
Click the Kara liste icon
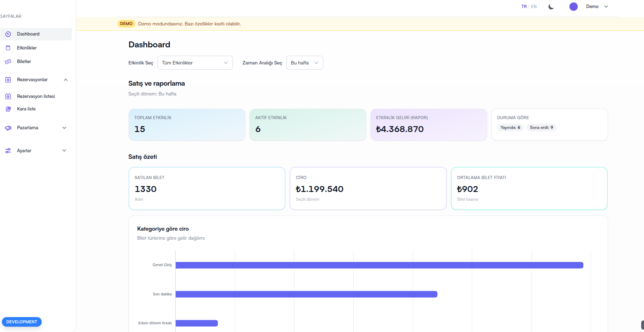[x=8, y=109]
